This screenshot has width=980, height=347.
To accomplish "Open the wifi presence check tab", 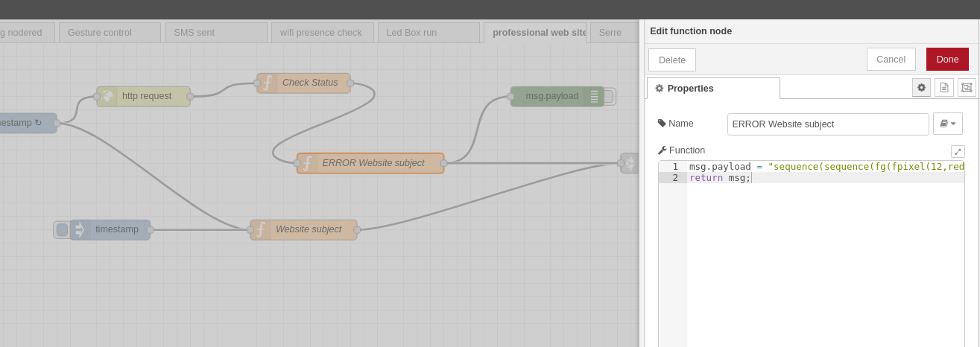I will coord(321,33).
